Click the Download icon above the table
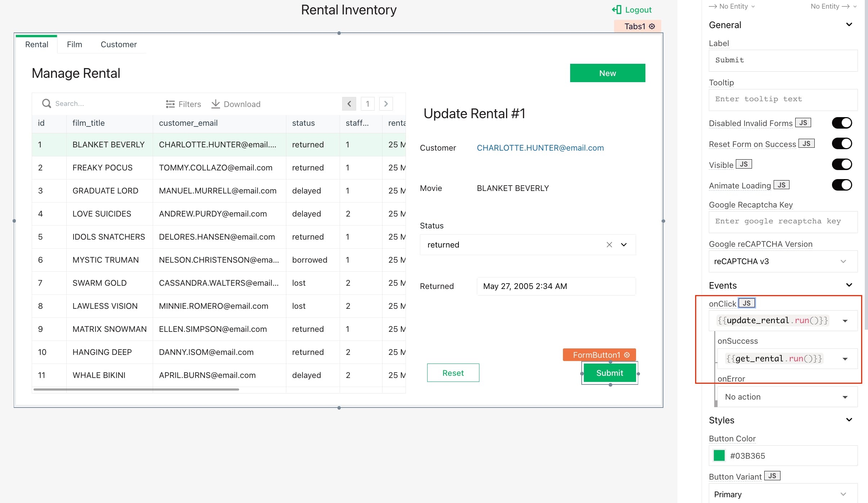Viewport: 868px width, 503px height. [x=215, y=104]
